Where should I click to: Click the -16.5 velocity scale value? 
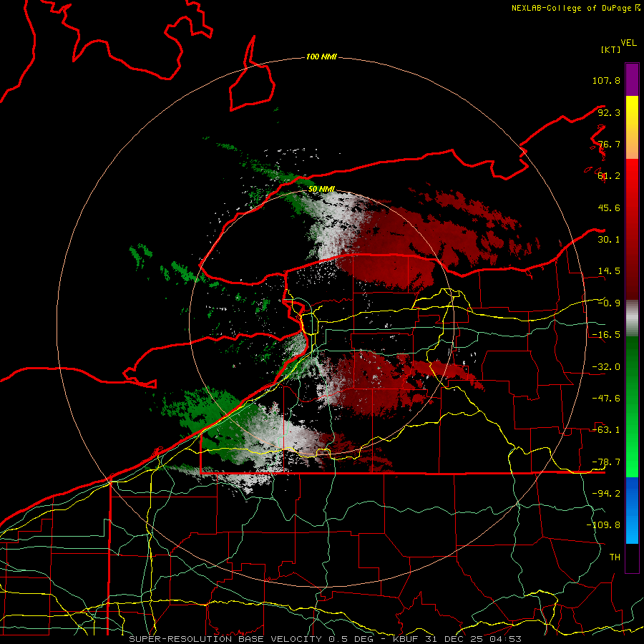[606, 335]
